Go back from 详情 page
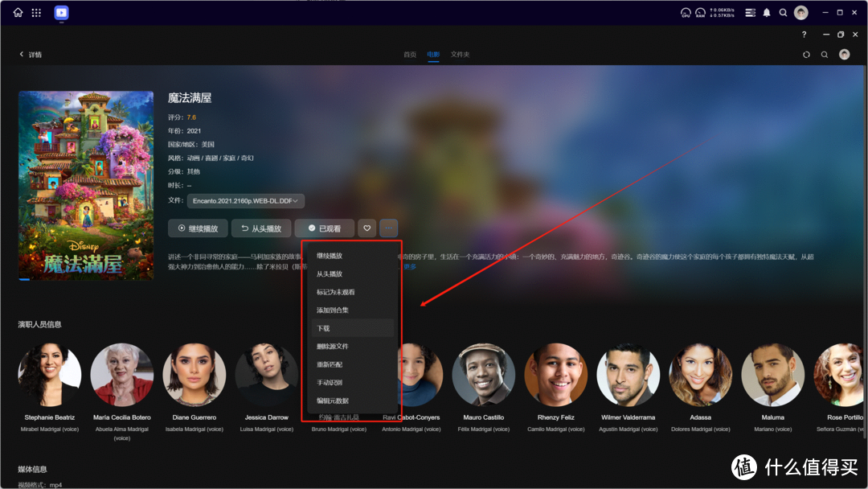 22,54
